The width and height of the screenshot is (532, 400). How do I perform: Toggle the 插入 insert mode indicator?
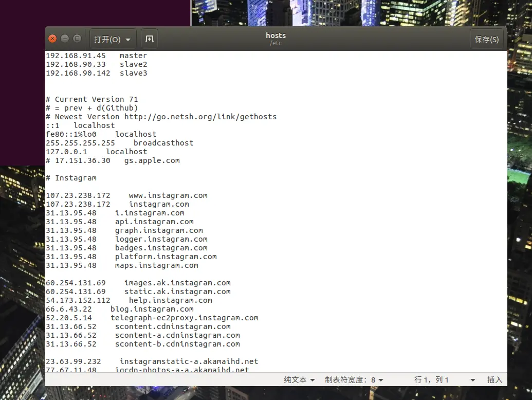[494, 379]
